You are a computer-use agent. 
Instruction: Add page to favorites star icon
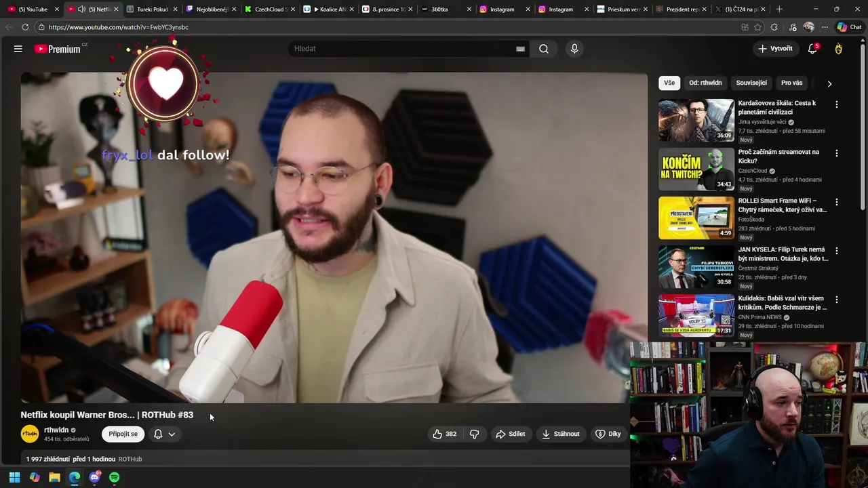pos(757,27)
